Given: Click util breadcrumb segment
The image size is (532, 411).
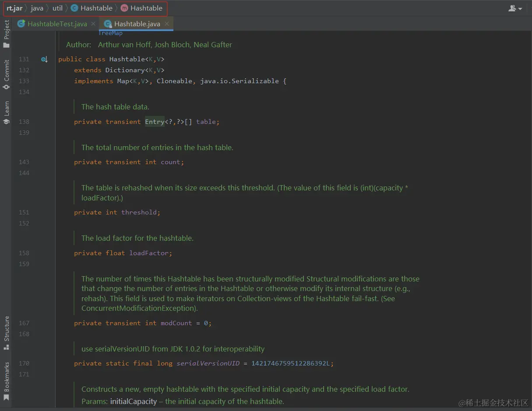Looking at the screenshot, I should tap(57, 8).
